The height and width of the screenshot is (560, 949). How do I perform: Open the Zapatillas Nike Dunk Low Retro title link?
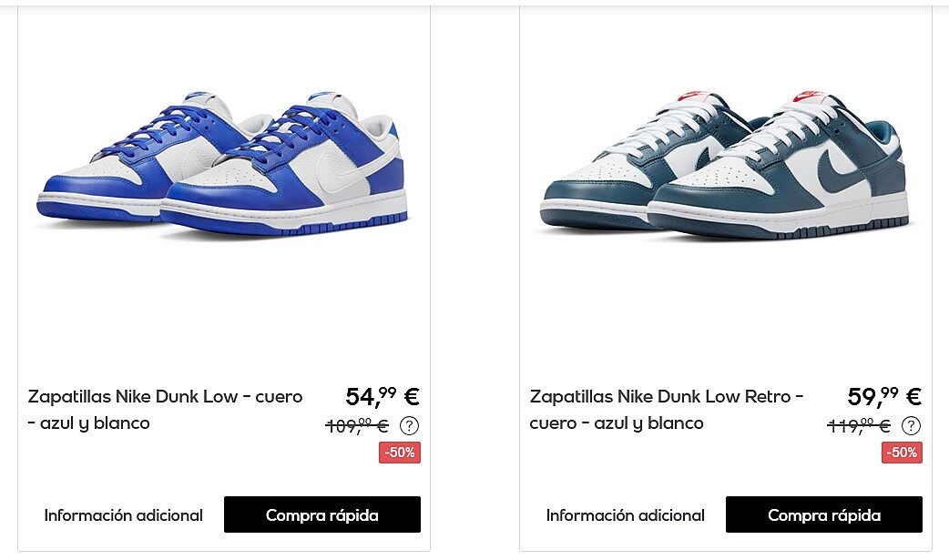click(667, 410)
